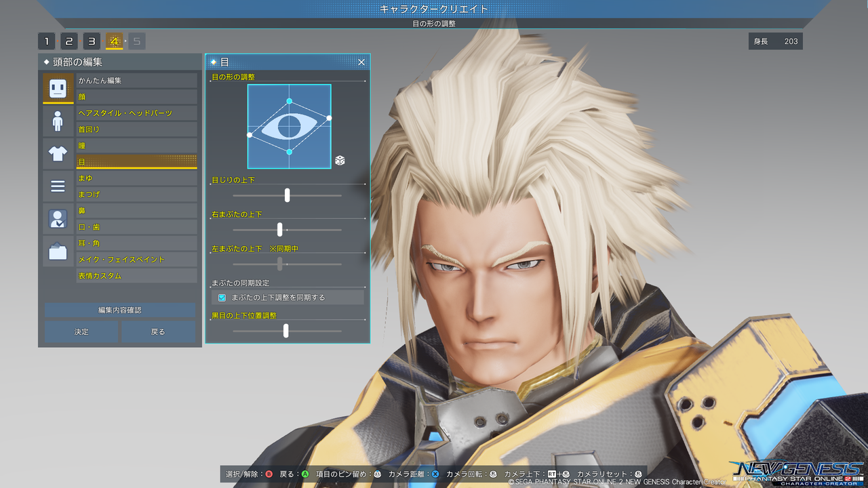This screenshot has width=868, height=488.
Task: Go to creation step 1
Action: (x=47, y=41)
